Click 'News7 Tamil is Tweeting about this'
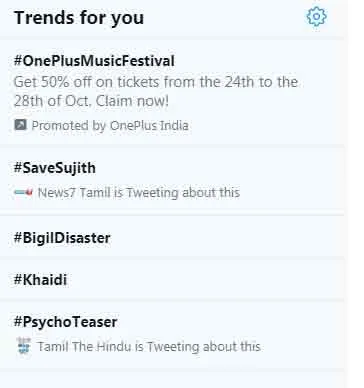 point(139,193)
